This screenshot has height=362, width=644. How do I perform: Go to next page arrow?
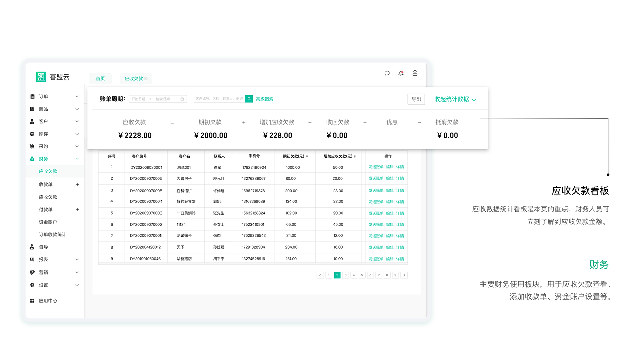point(404,275)
